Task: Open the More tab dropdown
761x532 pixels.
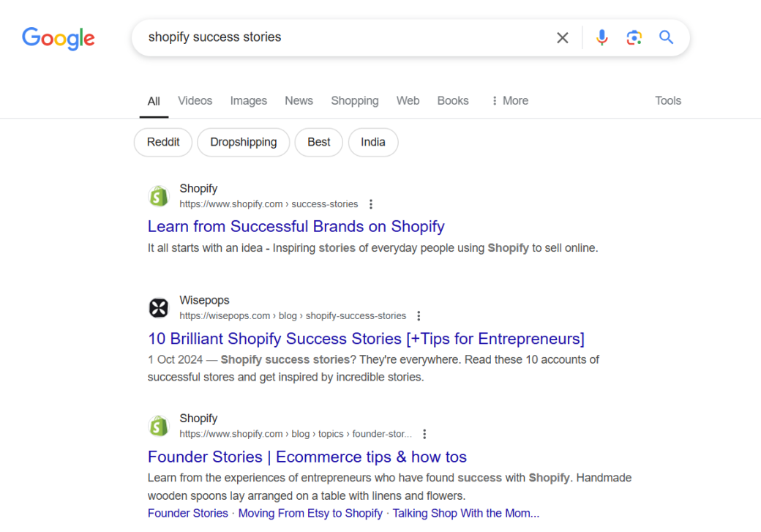Action: [509, 100]
